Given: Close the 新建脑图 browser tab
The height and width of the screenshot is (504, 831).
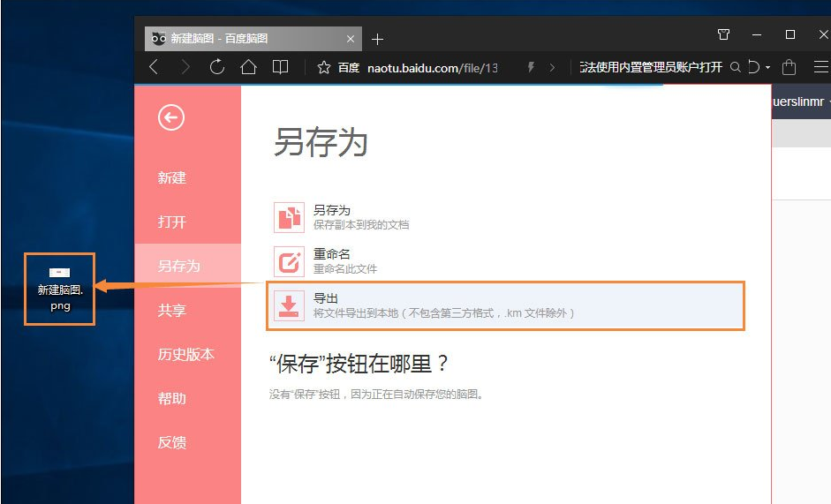Looking at the screenshot, I should coord(351,39).
